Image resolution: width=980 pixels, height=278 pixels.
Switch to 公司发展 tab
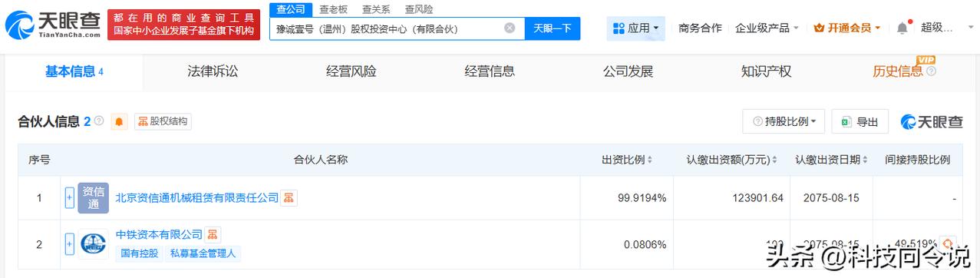point(628,71)
